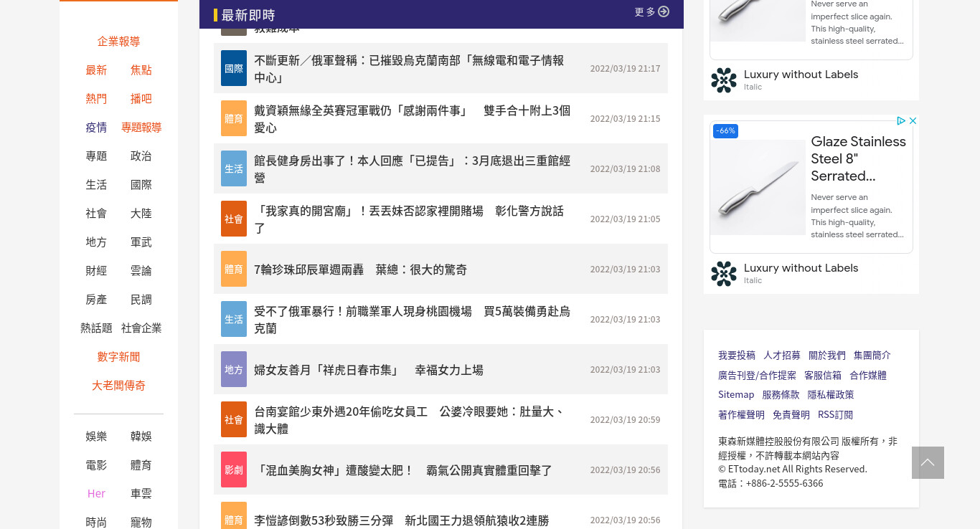Open 雲論 in the sidebar

[141, 271]
